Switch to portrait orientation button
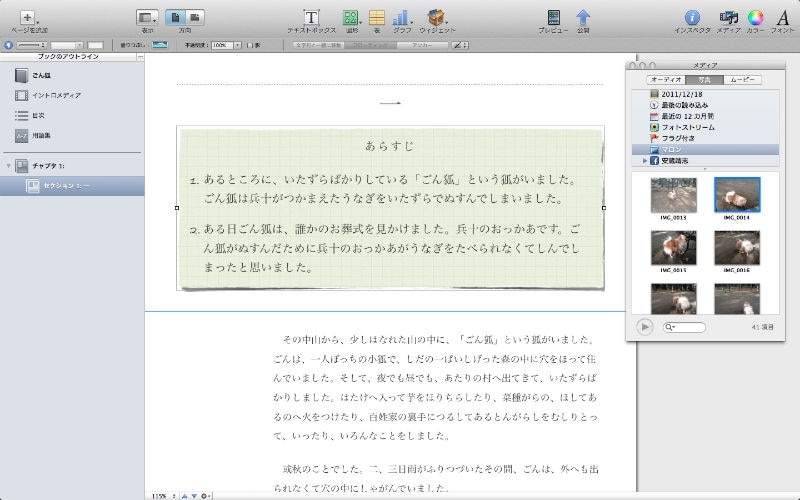The height and width of the screenshot is (500, 800). (175, 17)
